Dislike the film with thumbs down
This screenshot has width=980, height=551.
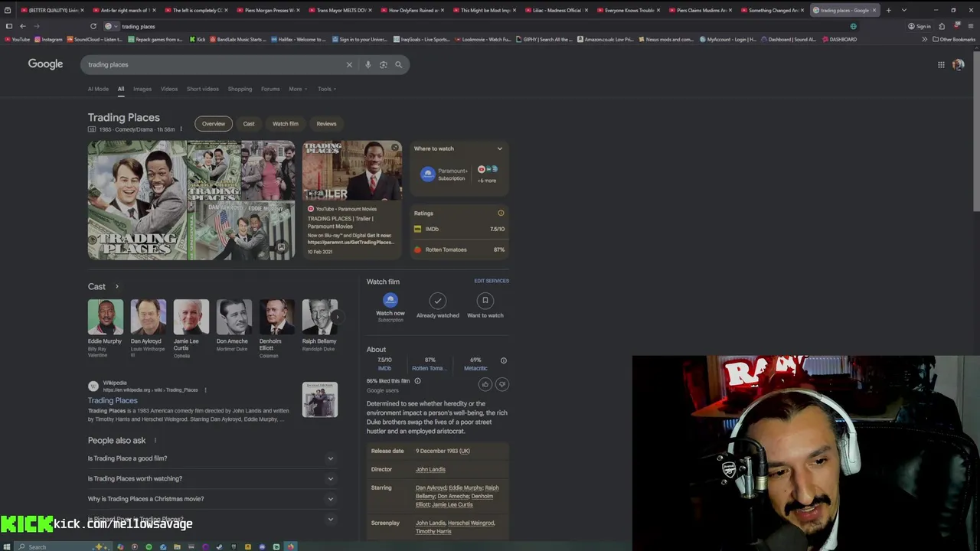[502, 384]
